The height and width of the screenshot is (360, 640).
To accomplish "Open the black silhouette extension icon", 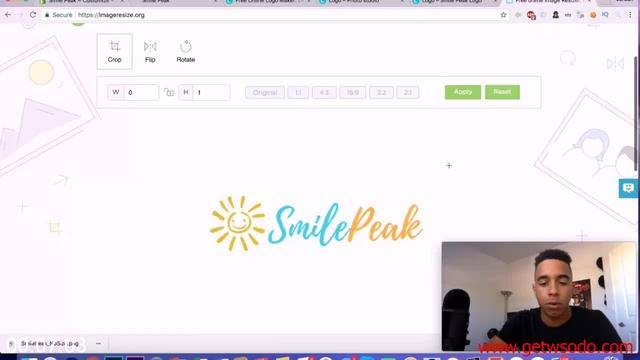I will click(556, 15).
